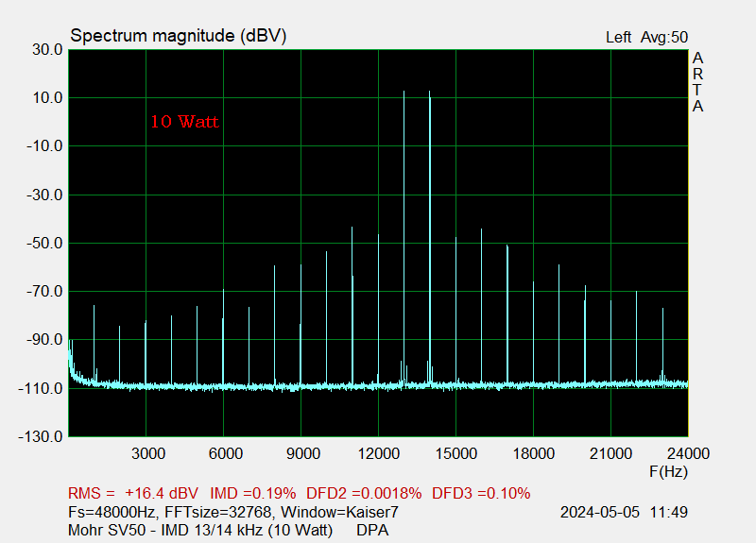Click the '21000' frequency label
This screenshot has height=543, width=756.
point(610,453)
